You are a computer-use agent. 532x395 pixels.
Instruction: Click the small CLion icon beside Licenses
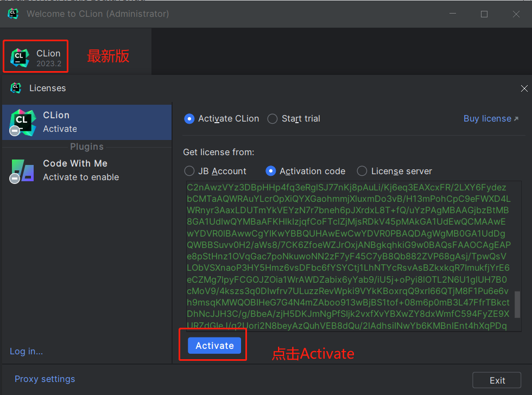coord(16,88)
